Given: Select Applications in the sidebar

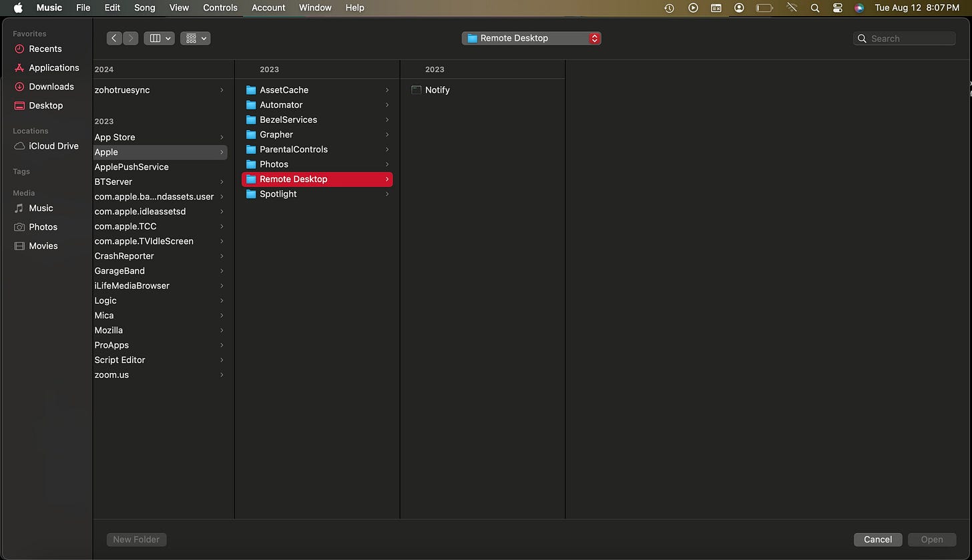Looking at the screenshot, I should pyautogui.click(x=46, y=67).
